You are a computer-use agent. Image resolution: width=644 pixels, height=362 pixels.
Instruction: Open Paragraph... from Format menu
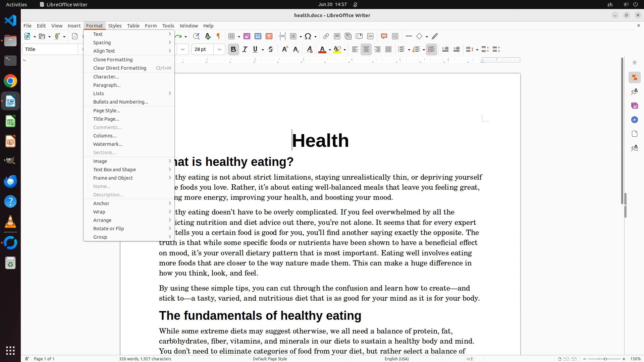pyautogui.click(x=107, y=85)
